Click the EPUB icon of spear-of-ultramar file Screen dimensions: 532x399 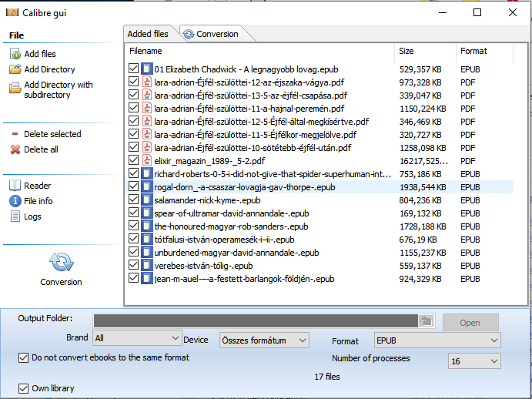click(146, 213)
